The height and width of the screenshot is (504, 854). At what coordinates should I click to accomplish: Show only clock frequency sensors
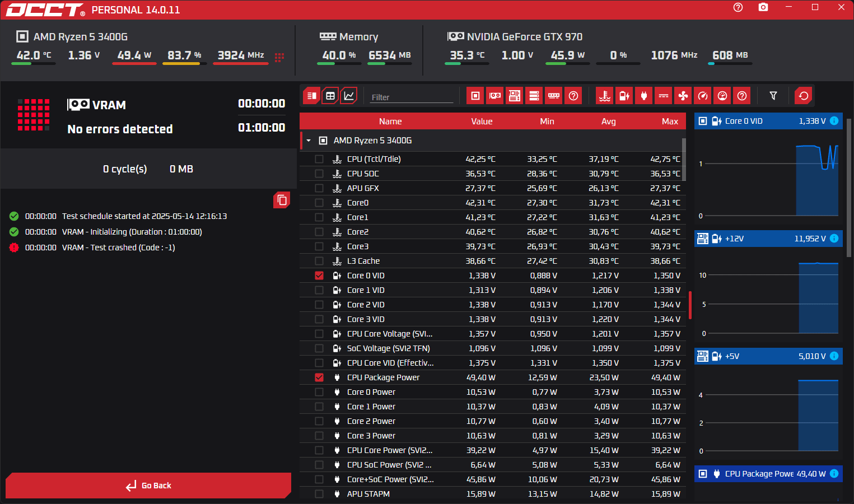click(703, 96)
